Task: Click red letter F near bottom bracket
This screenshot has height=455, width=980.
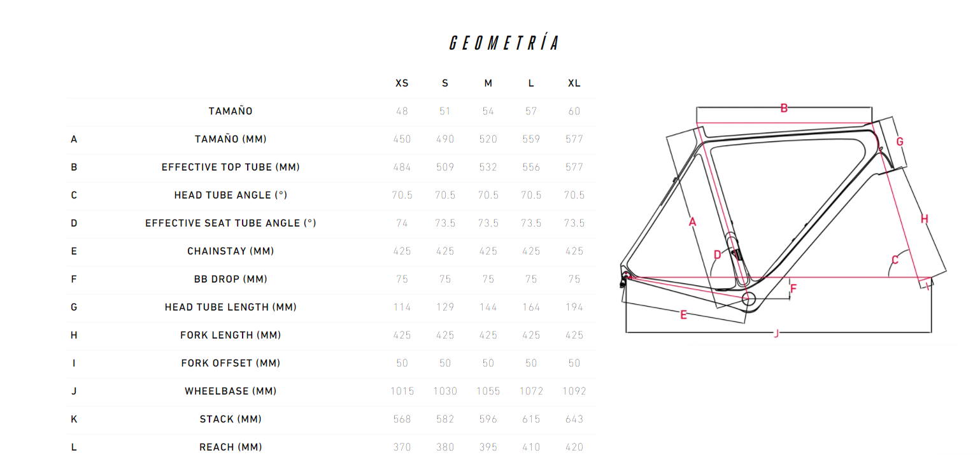Action: (793, 288)
